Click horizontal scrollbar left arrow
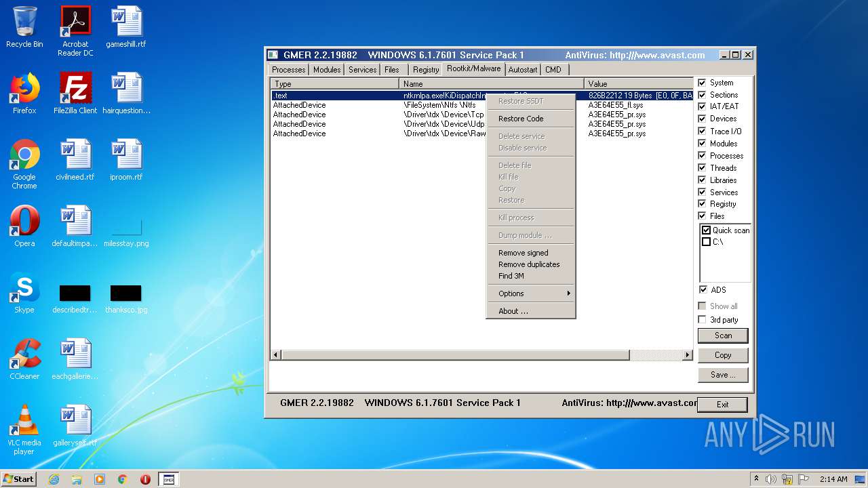868x488 pixels. point(275,355)
